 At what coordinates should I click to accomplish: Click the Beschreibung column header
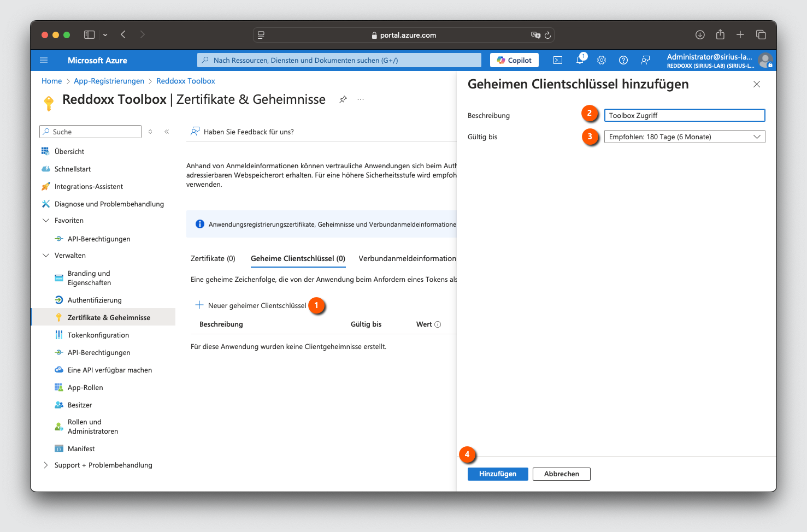point(221,324)
